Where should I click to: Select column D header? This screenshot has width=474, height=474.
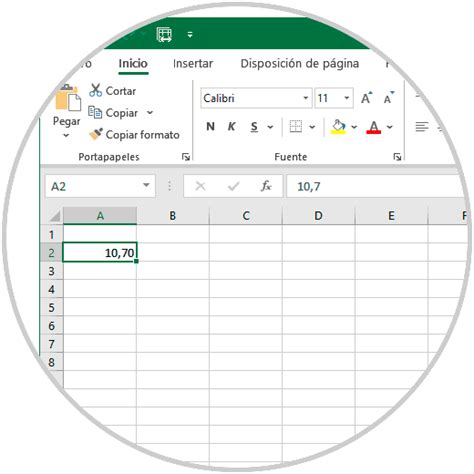[x=318, y=216]
